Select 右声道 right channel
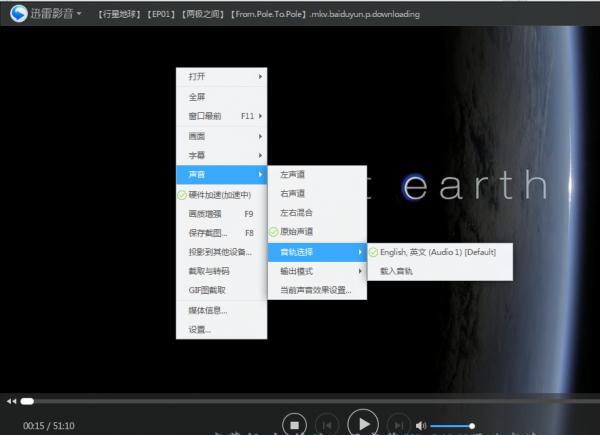The height and width of the screenshot is (435, 600). tap(317, 194)
